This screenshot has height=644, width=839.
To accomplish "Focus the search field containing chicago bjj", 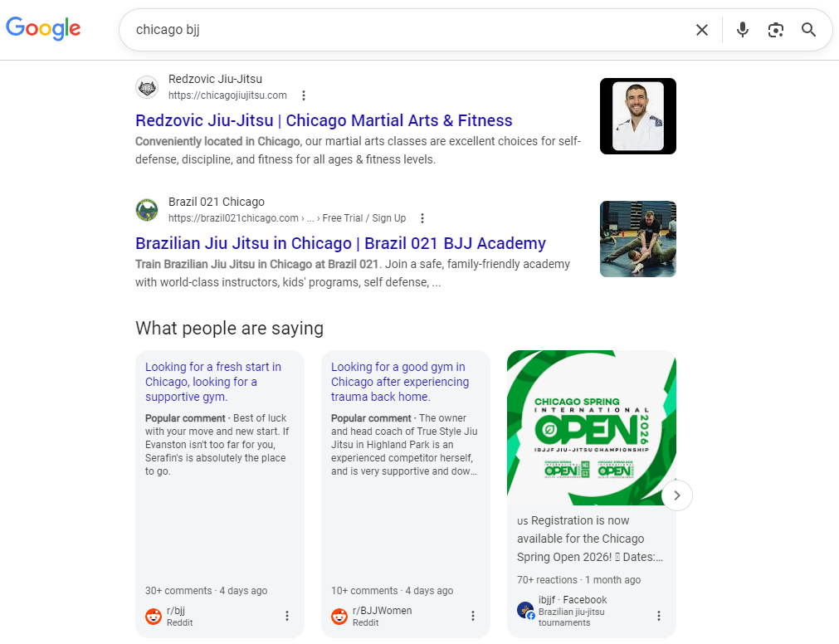I will point(407,30).
